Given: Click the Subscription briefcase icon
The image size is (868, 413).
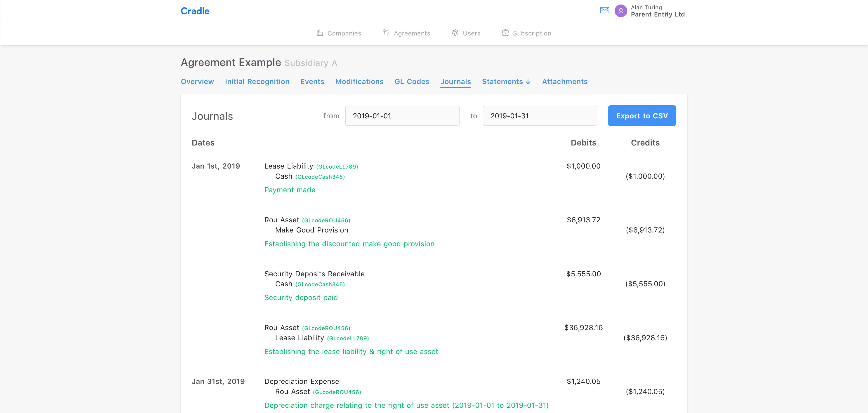Looking at the screenshot, I should (505, 33).
